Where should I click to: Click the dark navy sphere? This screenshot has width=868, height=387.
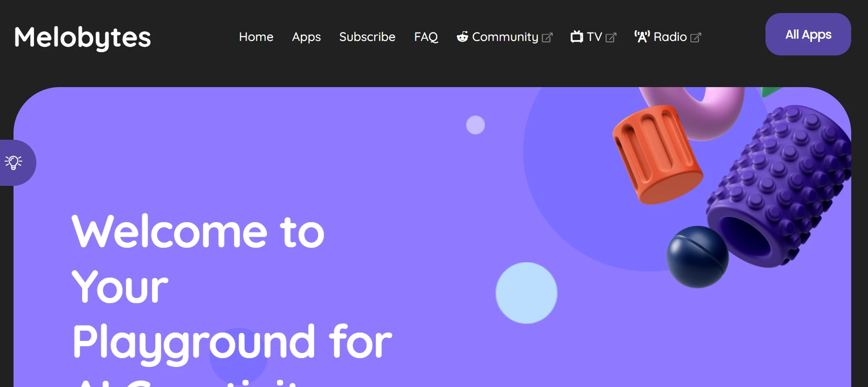[697, 257]
